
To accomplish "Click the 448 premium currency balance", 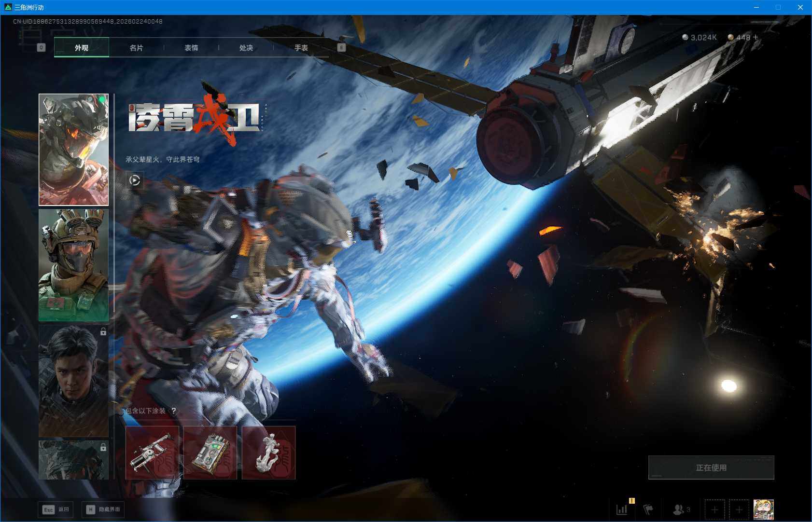I will pyautogui.click(x=739, y=38).
